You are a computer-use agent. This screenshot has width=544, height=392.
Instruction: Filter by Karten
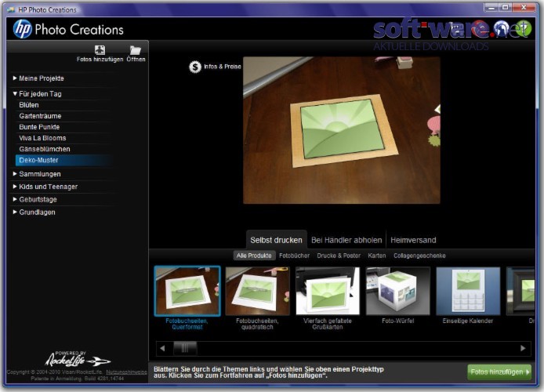point(377,256)
